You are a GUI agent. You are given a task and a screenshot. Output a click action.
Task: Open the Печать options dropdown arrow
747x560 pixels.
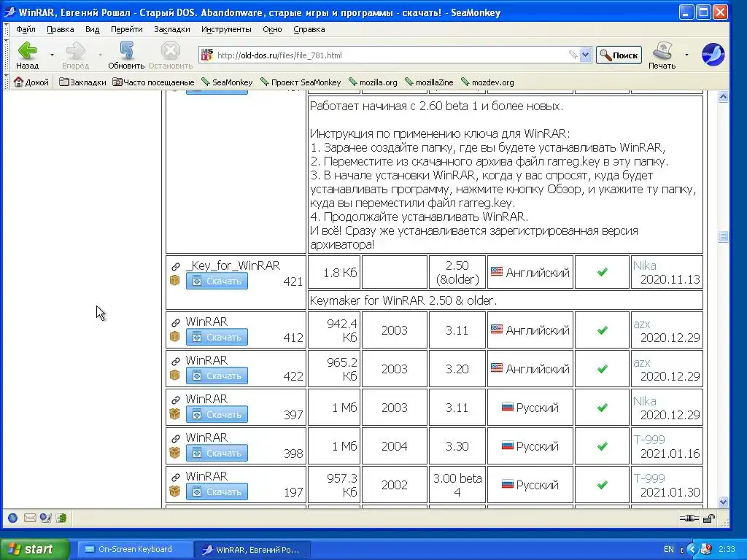click(686, 55)
